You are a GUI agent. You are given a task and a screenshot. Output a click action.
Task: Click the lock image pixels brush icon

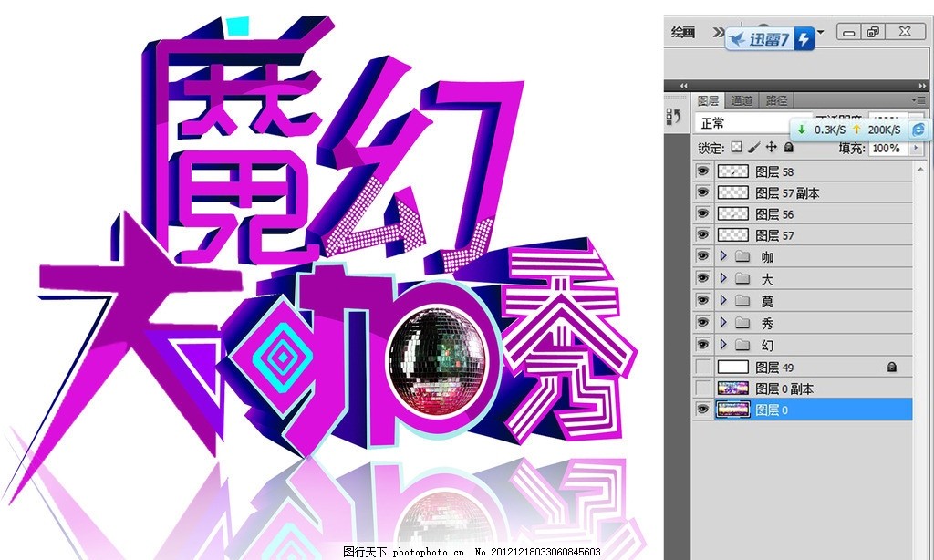[753, 147]
